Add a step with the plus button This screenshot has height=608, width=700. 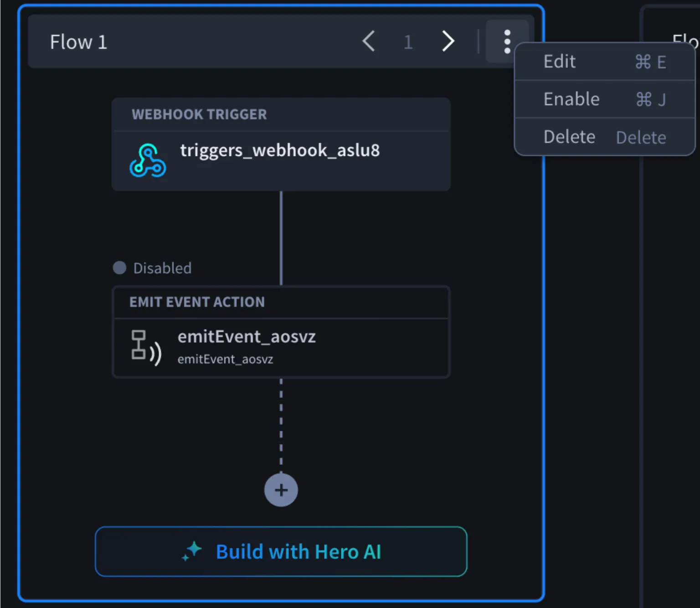tap(281, 490)
